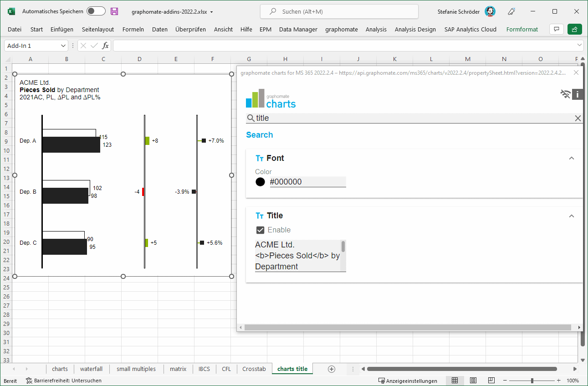The width and height of the screenshot is (588, 386).
Task: Click the Search heading link
Action: tap(260, 135)
